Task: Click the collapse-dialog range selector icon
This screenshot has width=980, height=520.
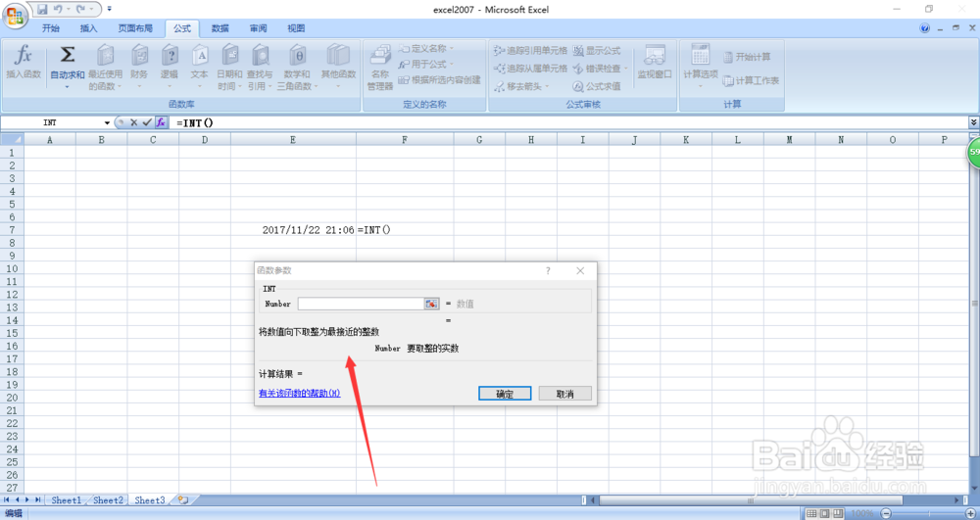Action: pos(432,304)
